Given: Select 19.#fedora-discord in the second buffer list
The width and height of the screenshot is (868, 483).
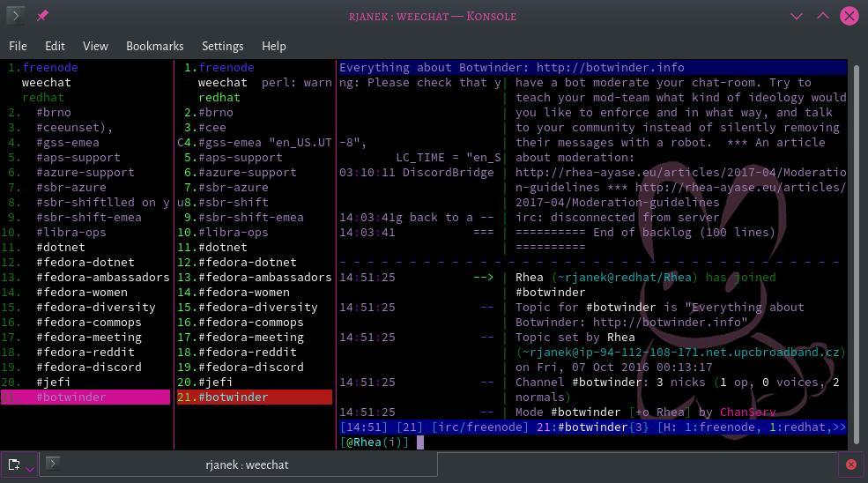Looking at the screenshot, I should pyautogui.click(x=241, y=367).
